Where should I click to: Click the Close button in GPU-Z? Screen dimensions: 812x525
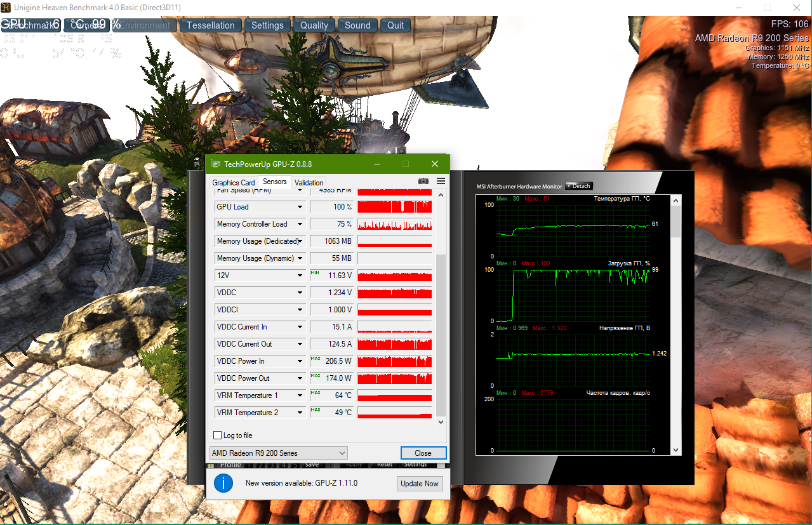pos(423,453)
